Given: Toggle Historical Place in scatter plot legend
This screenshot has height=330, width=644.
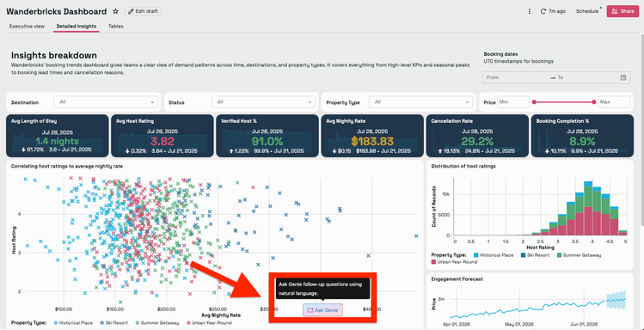Looking at the screenshot, I should 73,323.
